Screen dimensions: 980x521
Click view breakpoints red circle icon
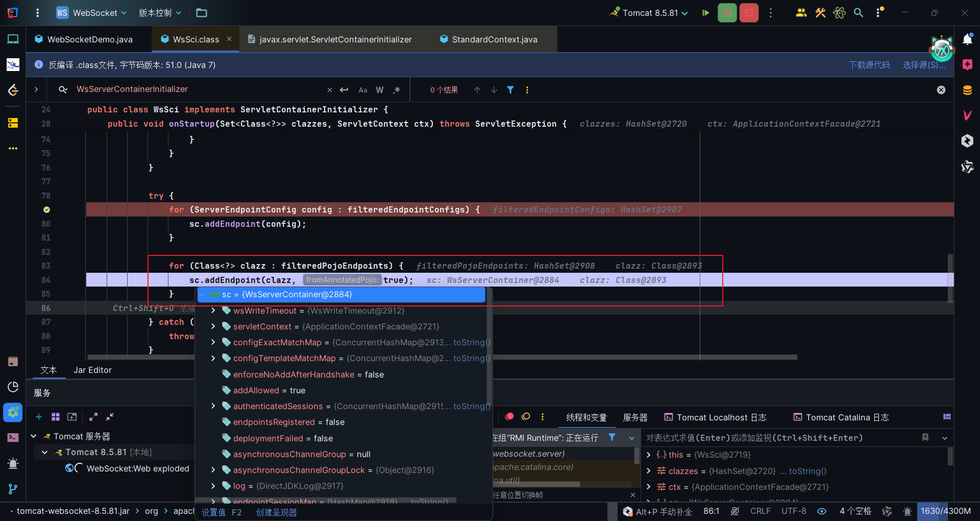coord(509,417)
